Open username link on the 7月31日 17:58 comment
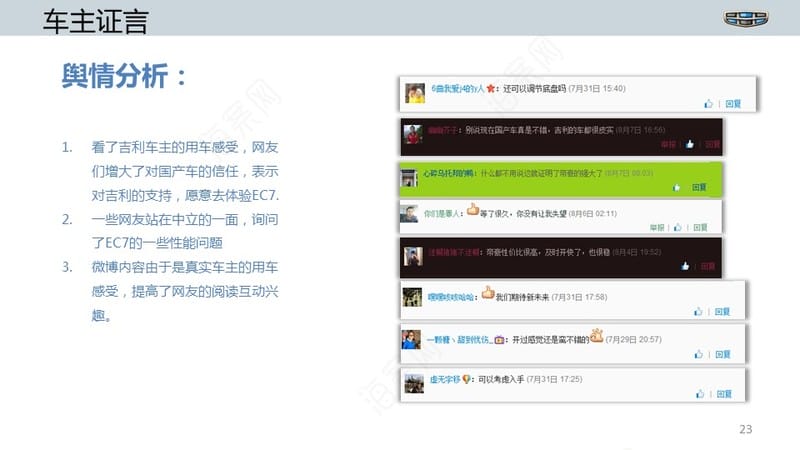The image size is (800, 450). click(451, 297)
